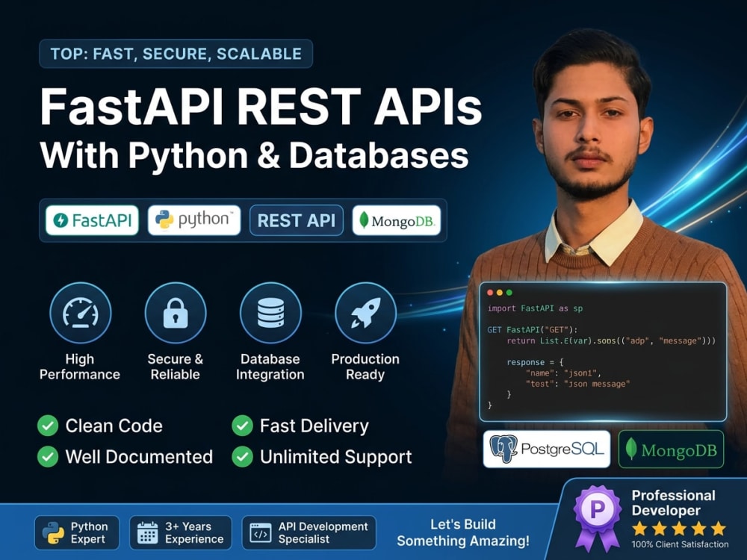Click the Clean Code text
The image size is (747, 560).
coord(114,426)
